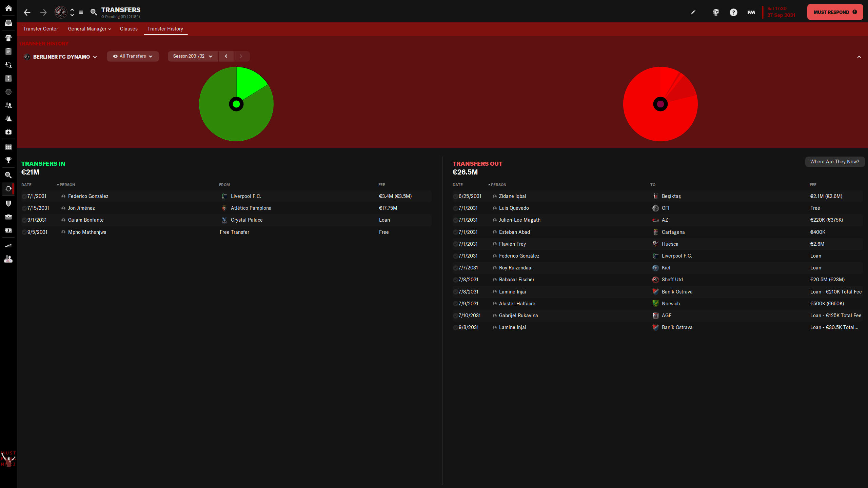
Task: Open the help question mark icon
Action: coord(733,13)
